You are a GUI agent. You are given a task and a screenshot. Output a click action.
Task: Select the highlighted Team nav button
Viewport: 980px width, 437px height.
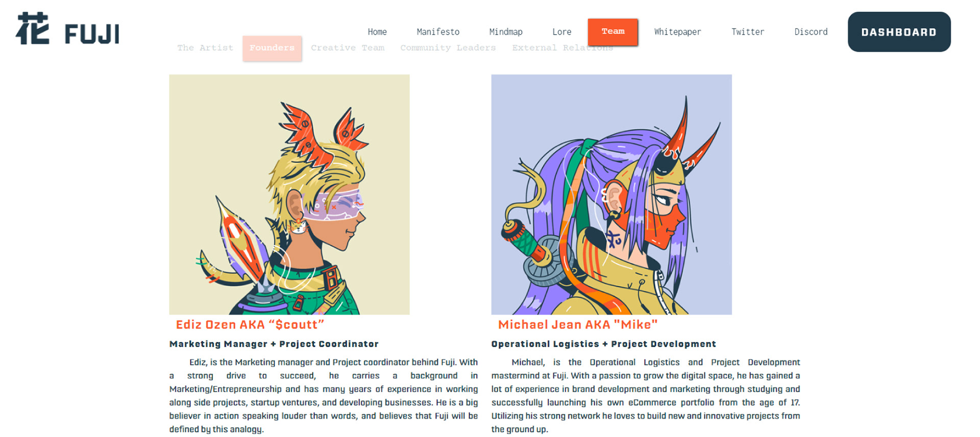612,32
